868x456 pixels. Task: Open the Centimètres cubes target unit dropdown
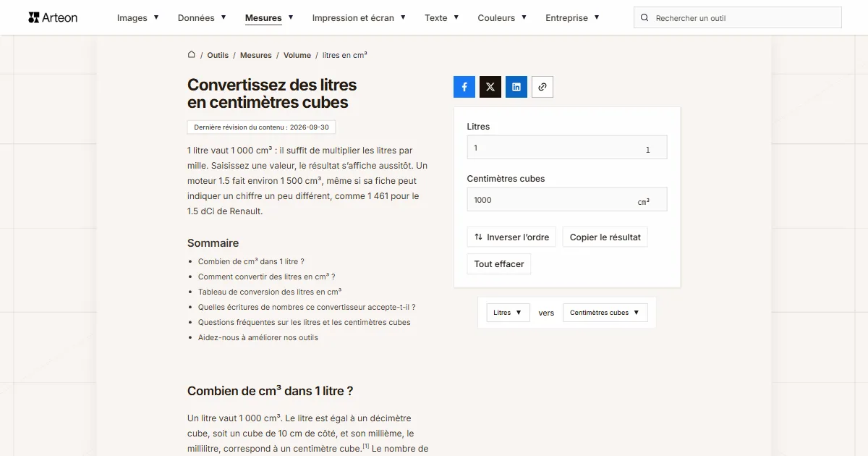click(605, 313)
